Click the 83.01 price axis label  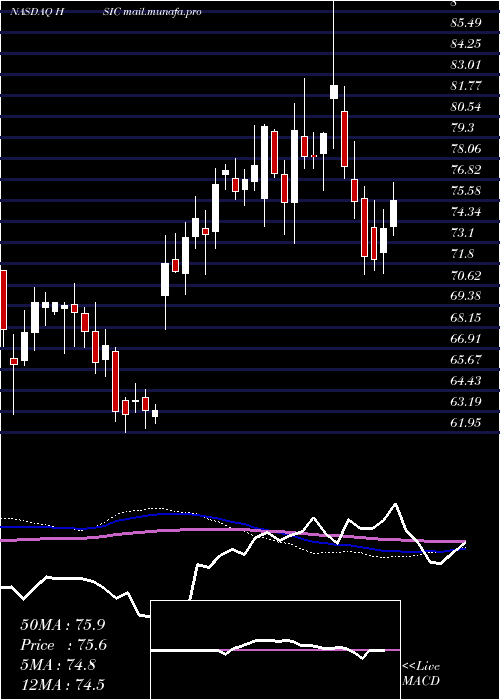tap(466, 64)
